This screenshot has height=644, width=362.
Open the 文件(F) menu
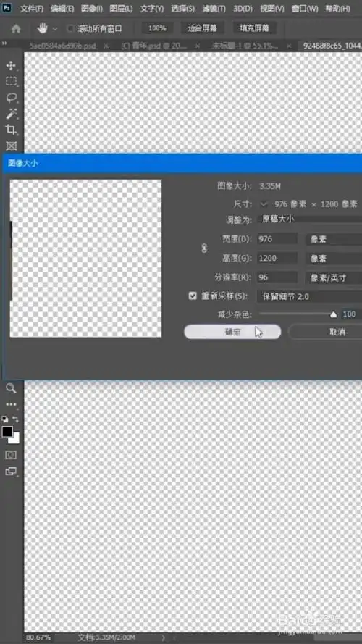[32, 8]
